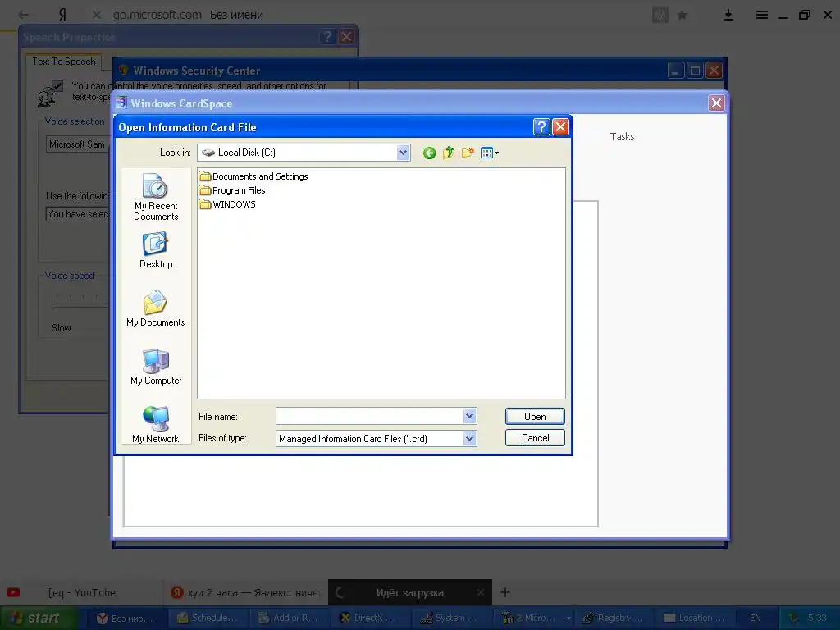Image resolution: width=840 pixels, height=630 pixels.
Task: Click Microsoft Sam voice selection box
Action: [x=77, y=144]
